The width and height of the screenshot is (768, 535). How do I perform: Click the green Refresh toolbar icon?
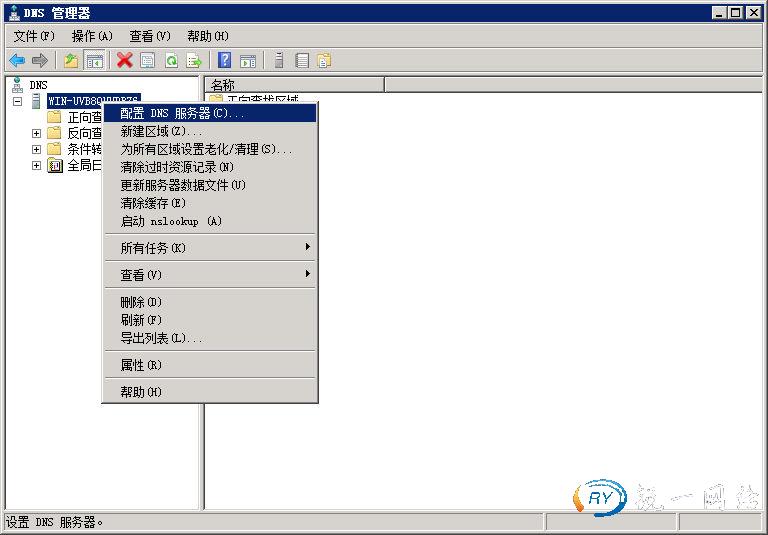tap(171, 61)
